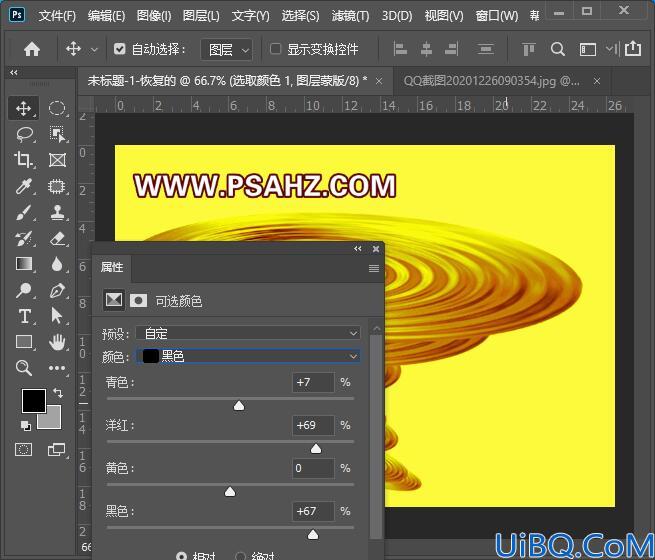Toggle Quick Mask mode
Screen dimensions: 655x560
coord(23,450)
